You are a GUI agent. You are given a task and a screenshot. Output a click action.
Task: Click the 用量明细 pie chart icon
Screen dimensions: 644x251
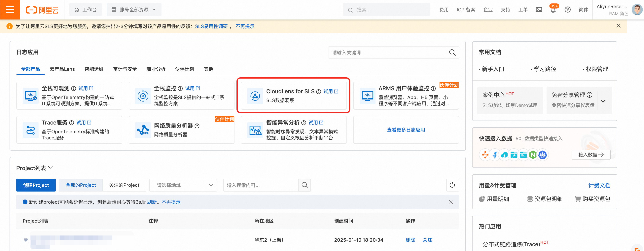click(x=482, y=199)
